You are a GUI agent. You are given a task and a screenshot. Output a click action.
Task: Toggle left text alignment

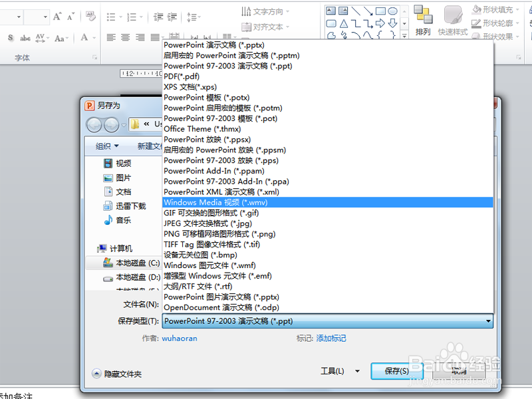click(x=111, y=37)
